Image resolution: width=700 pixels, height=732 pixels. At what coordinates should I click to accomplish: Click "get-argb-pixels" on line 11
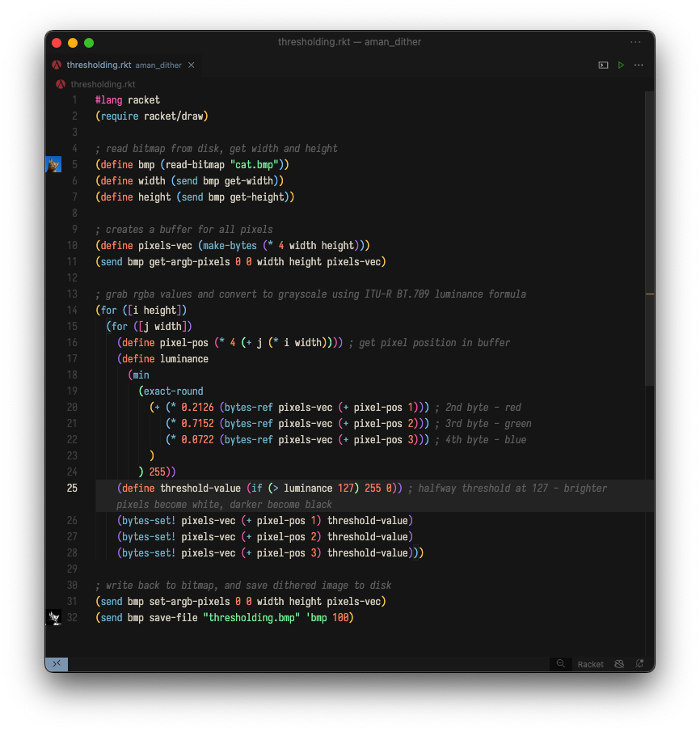point(189,262)
